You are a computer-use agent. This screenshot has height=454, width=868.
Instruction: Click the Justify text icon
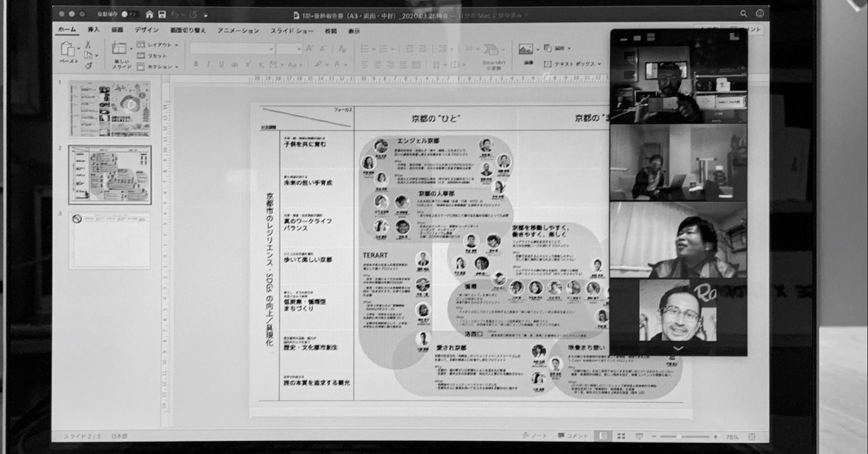tap(403, 64)
